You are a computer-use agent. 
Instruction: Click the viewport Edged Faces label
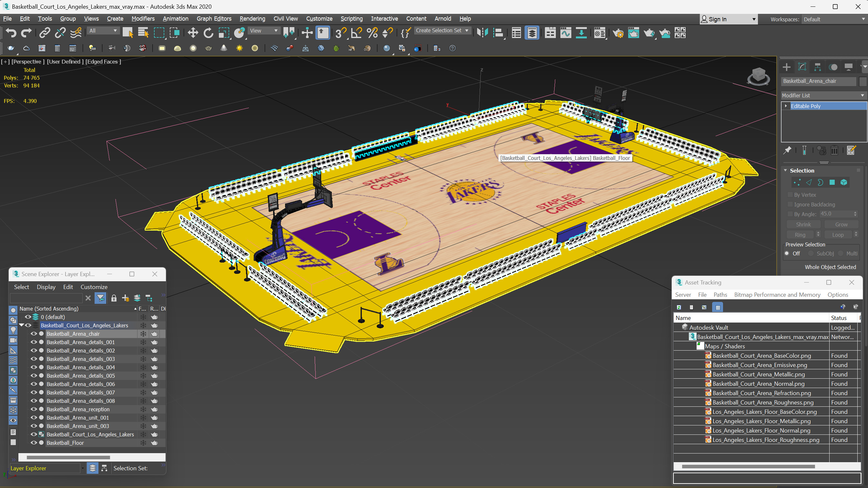pyautogui.click(x=103, y=62)
